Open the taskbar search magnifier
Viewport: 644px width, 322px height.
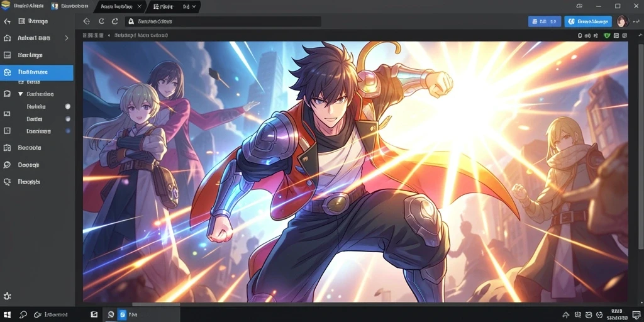point(23,314)
